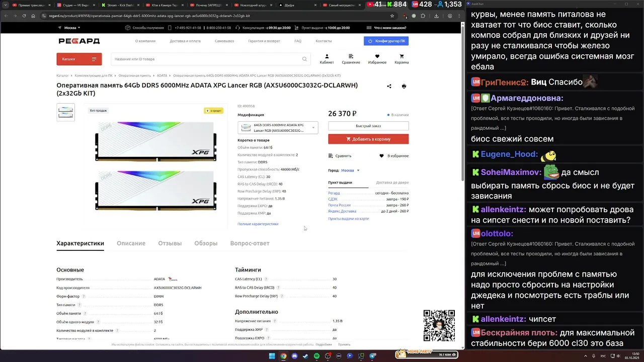
Task: Open FAQ nav link
Action: pyautogui.click(x=298, y=41)
